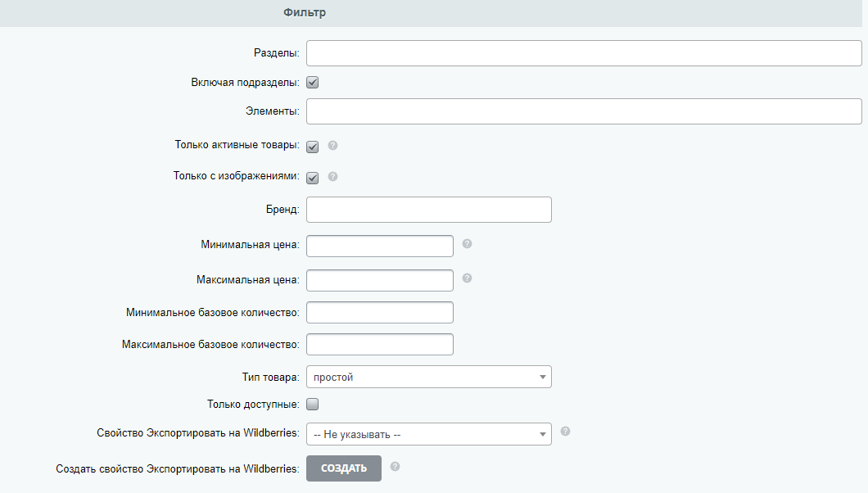The width and height of the screenshot is (868, 493).
Task: Click help icon next to Только с изображениями
Action: pos(332,177)
